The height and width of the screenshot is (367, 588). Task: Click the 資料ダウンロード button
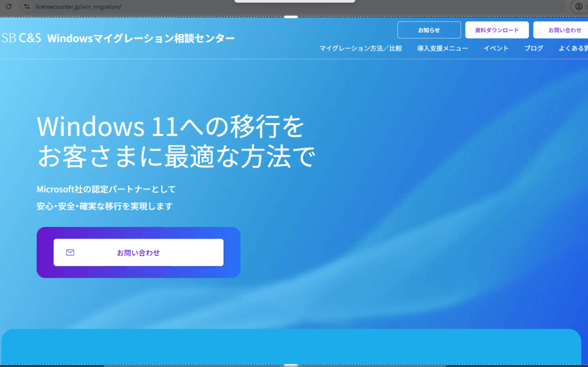[x=497, y=30]
